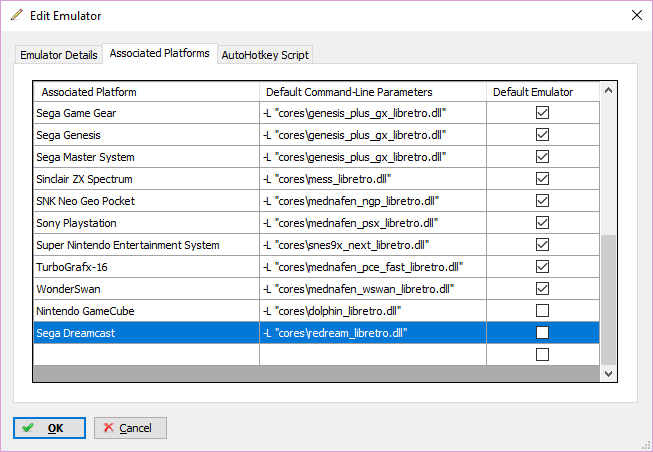This screenshot has height=452, width=653.
Task: Click the Default Emulator column header
Action: coord(543,92)
